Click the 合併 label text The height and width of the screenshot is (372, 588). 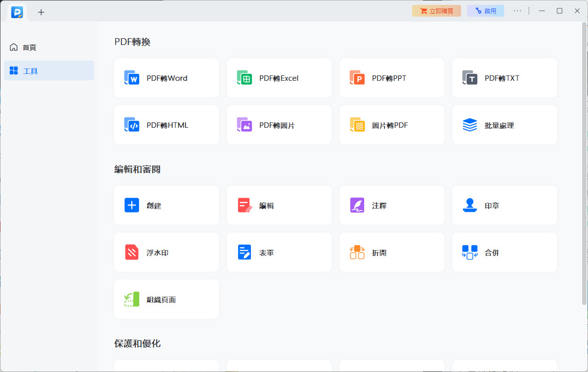[492, 253]
